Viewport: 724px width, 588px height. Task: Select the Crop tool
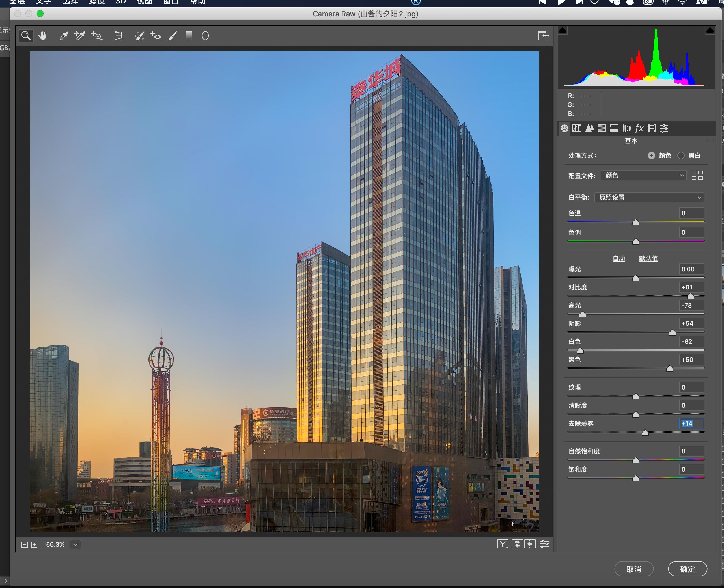coord(118,36)
